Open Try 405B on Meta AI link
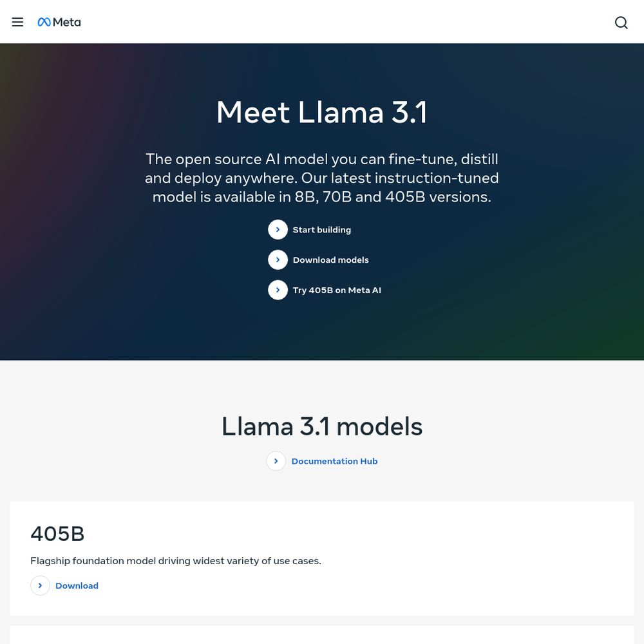Viewport: 644px width, 644px height. (x=337, y=290)
